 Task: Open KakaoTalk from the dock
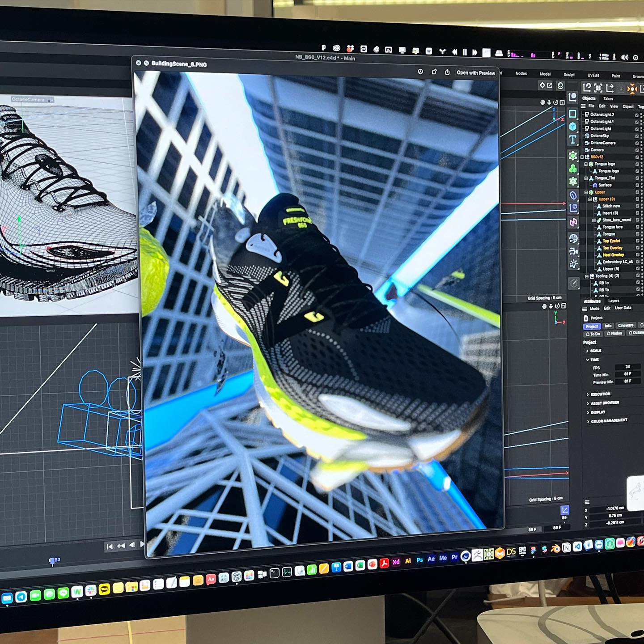tap(105, 589)
